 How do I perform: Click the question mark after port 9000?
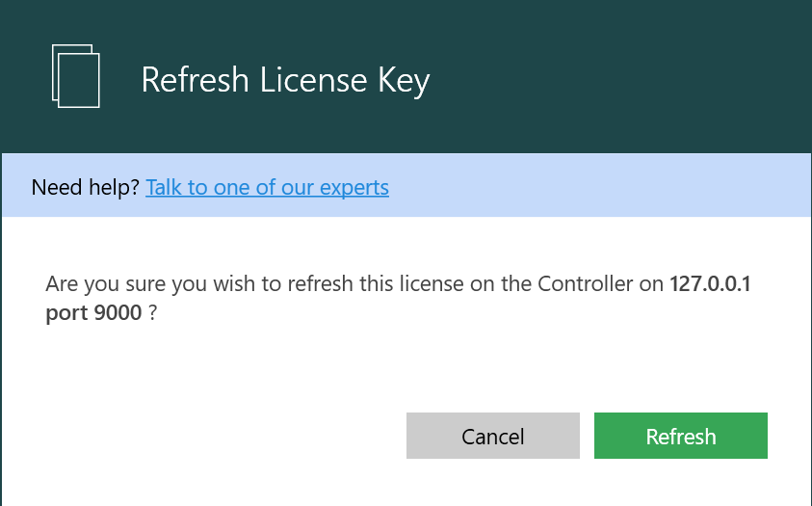[x=152, y=313]
